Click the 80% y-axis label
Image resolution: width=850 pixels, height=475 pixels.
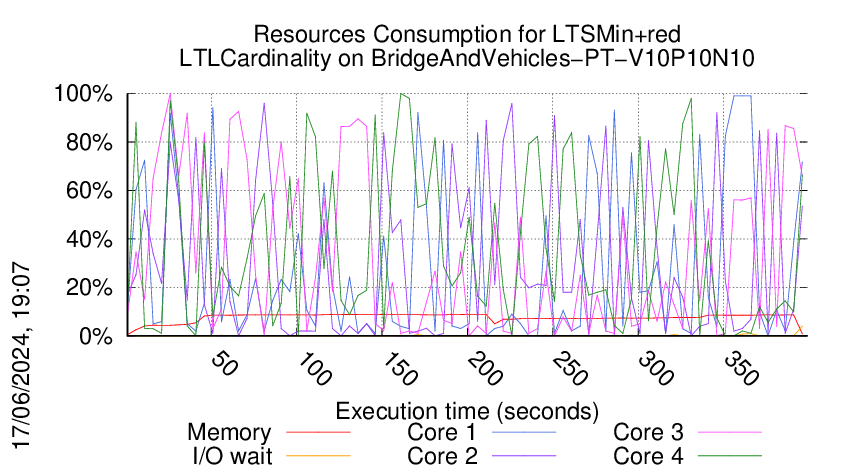(89, 143)
